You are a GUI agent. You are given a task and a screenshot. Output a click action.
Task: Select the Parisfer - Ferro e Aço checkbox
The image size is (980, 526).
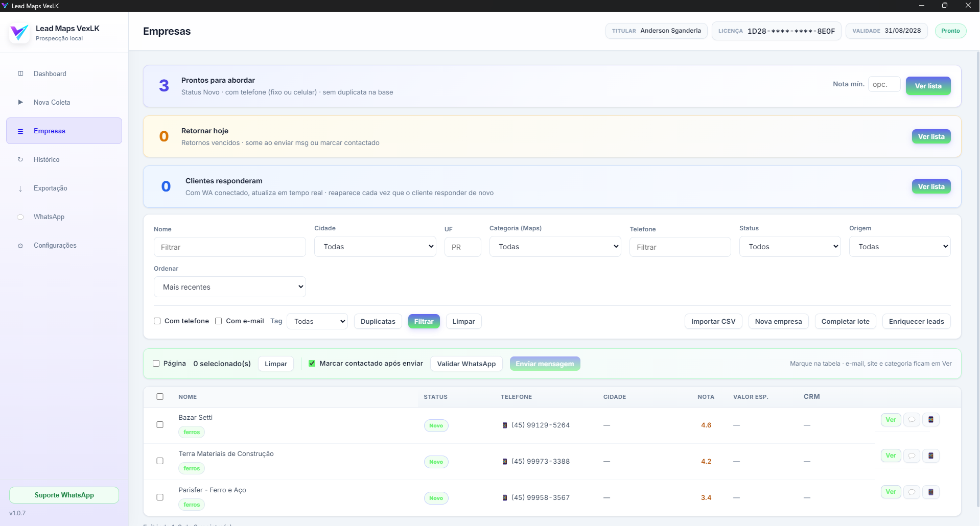160,497
